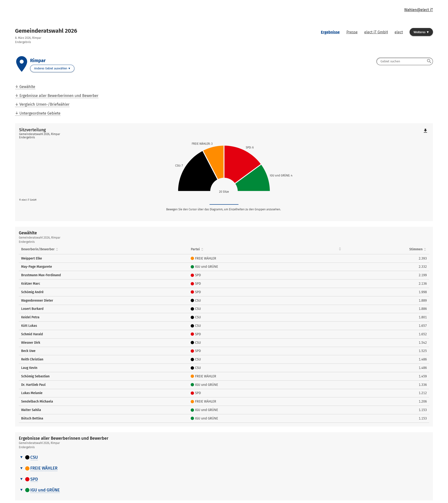Screen dimensions: 448x503
Task: Click the unlabeled middle column sort arrows
Action: coord(340,249)
